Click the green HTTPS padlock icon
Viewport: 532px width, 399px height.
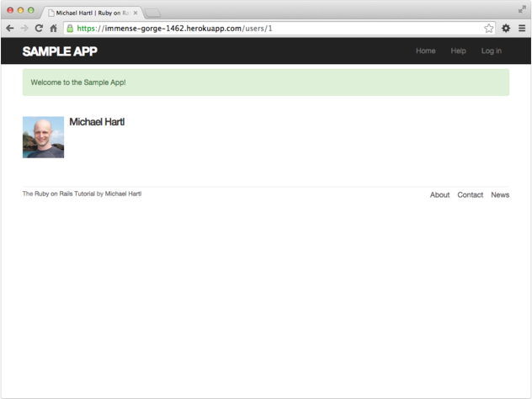click(x=71, y=28)
